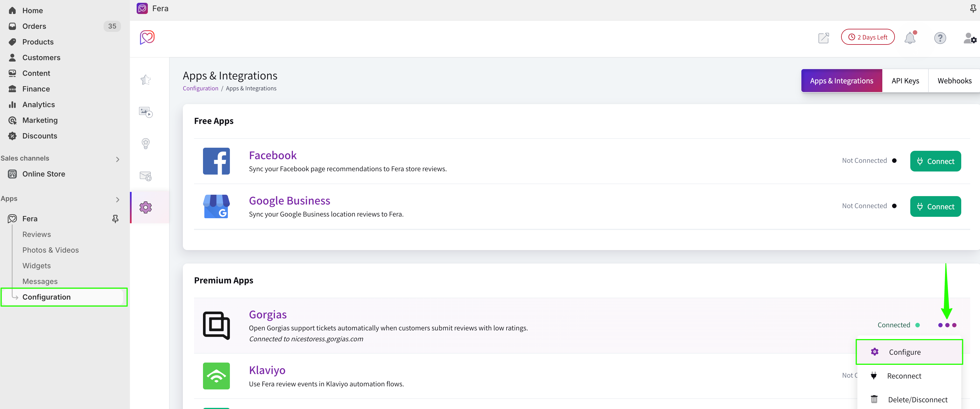Click the pin icon beside Fera in sidebar
Image resolution: width=980 pixels, height=409 pixels.
tap(115, 218)
